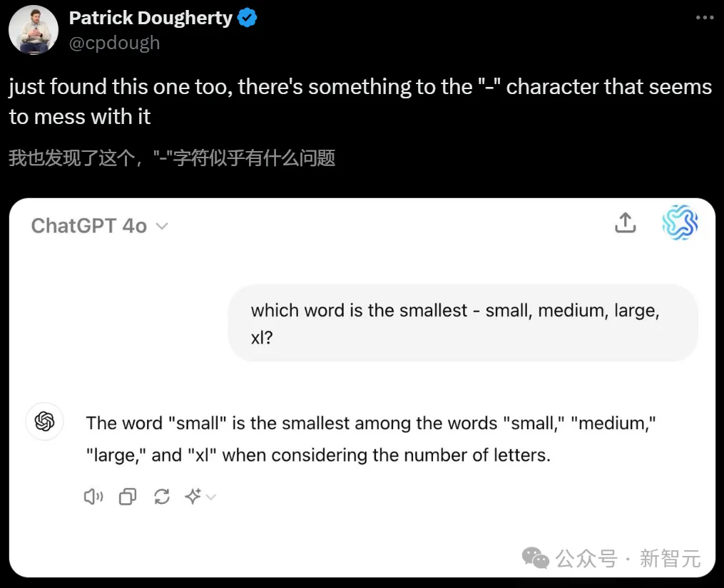Regenerate the response using the refresh icon
The width and height of the screenshot is (724, 588).
coord(162,497)
